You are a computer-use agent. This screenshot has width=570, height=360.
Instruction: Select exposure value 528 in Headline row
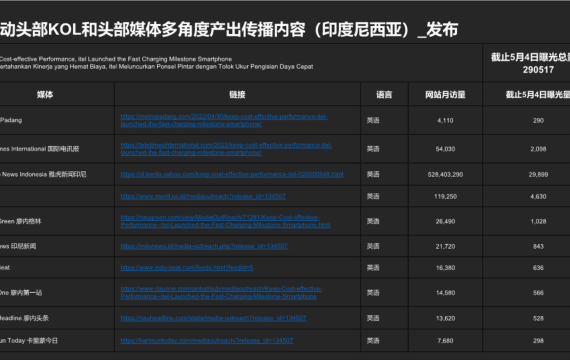pyautogui.click(x=538, y=318)
